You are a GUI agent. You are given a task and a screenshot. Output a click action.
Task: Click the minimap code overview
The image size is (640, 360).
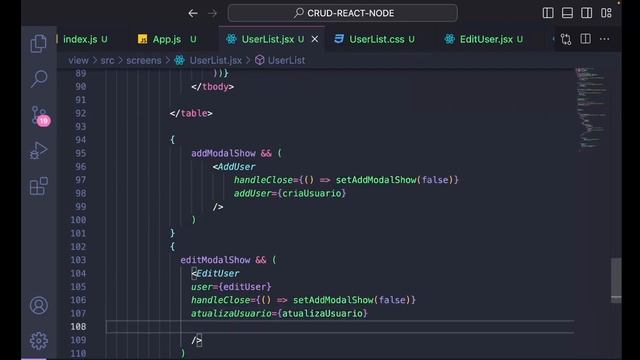pyautogui.click(x=591, y=108)
